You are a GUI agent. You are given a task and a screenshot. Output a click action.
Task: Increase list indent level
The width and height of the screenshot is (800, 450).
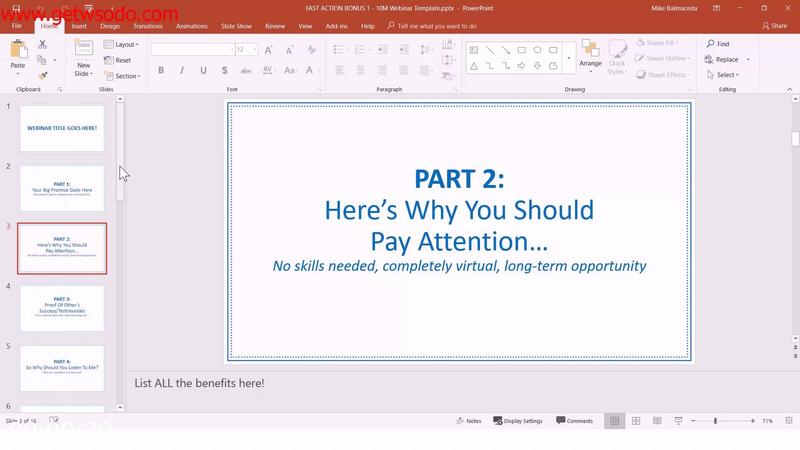(404, 49)
